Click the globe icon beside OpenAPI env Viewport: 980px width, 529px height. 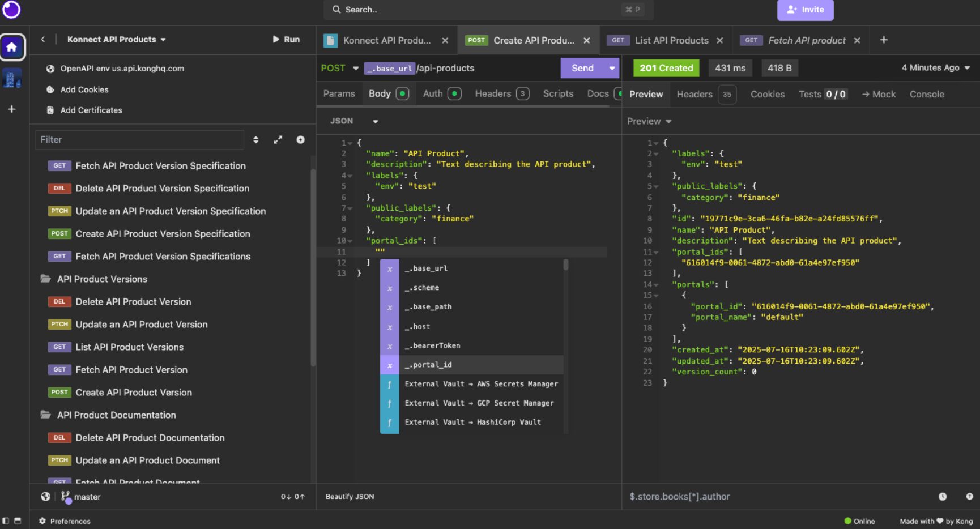click(x=50, y=69)
